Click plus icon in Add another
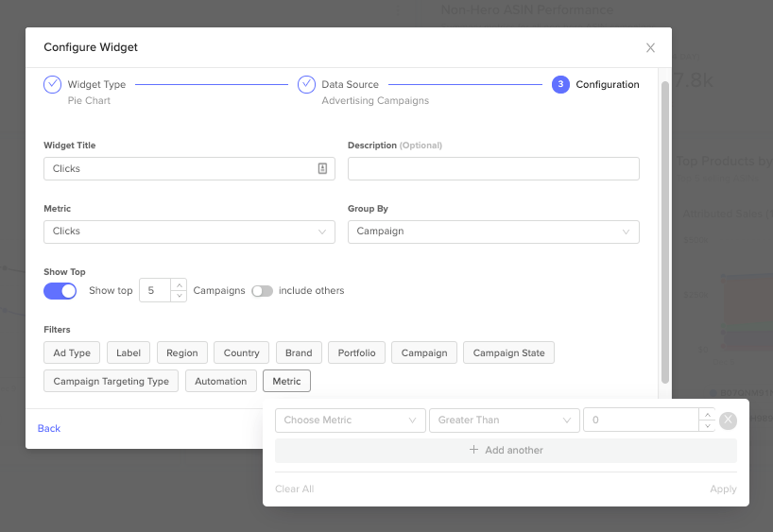The width and height of the screenshot is (773, 532). (473, 450)
